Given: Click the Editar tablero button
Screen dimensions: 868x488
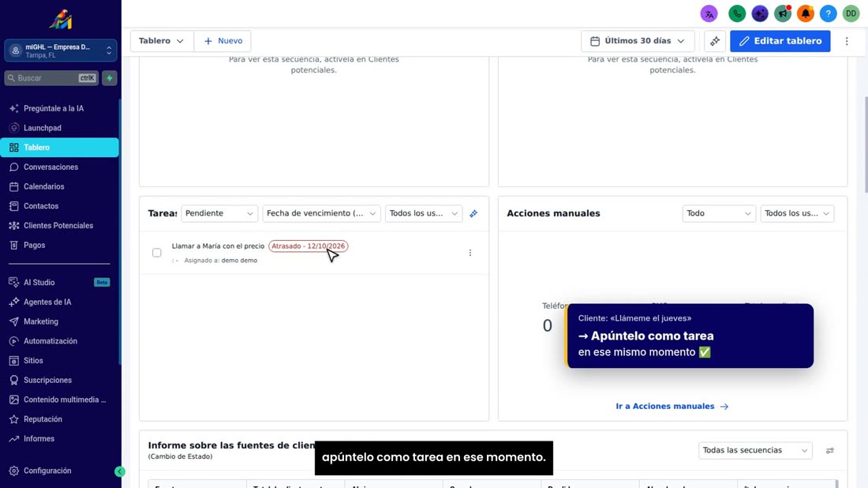Looking at the screenshot, I should click(x=780, y=41).
